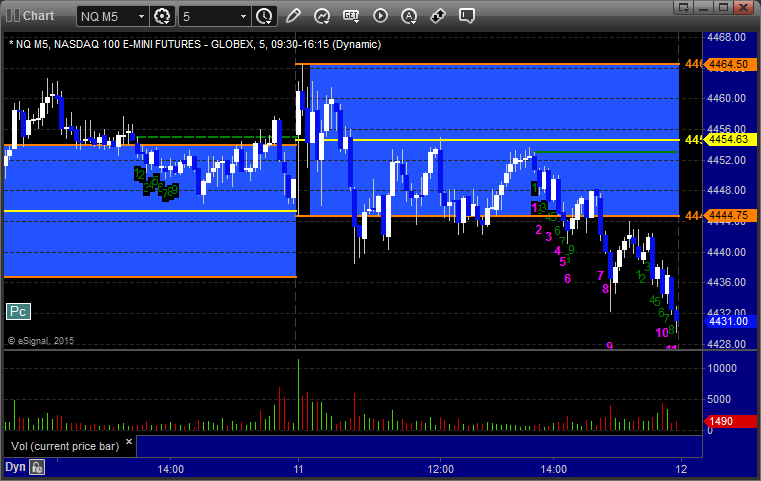Click the 4431.00 current price label
Viewport: 761px width, 481px height.
(728, 321)
